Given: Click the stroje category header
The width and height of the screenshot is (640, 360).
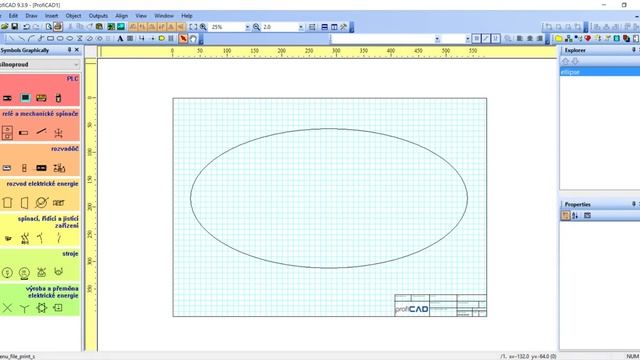Looking at the screenshot, I should [x=70, y=253].
